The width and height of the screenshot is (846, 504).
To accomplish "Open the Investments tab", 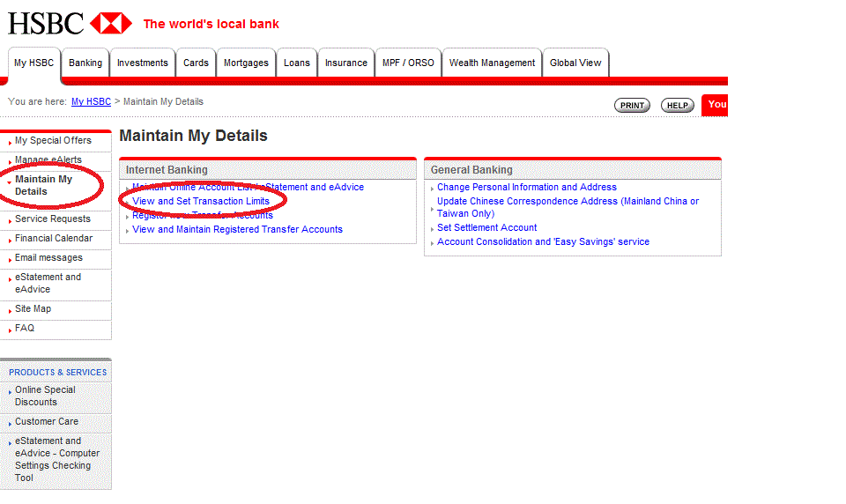I will 143,63.
